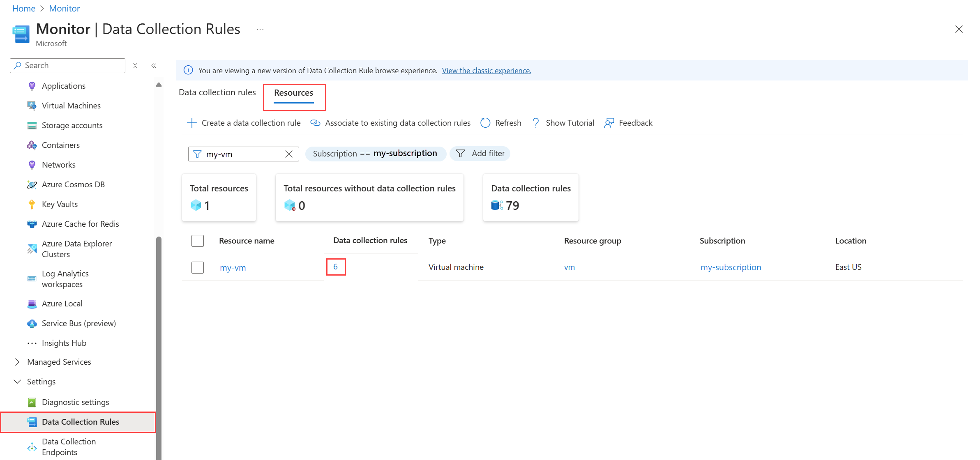Select the my-vm row checkbox
980x460 pixels.
(198, 267)
